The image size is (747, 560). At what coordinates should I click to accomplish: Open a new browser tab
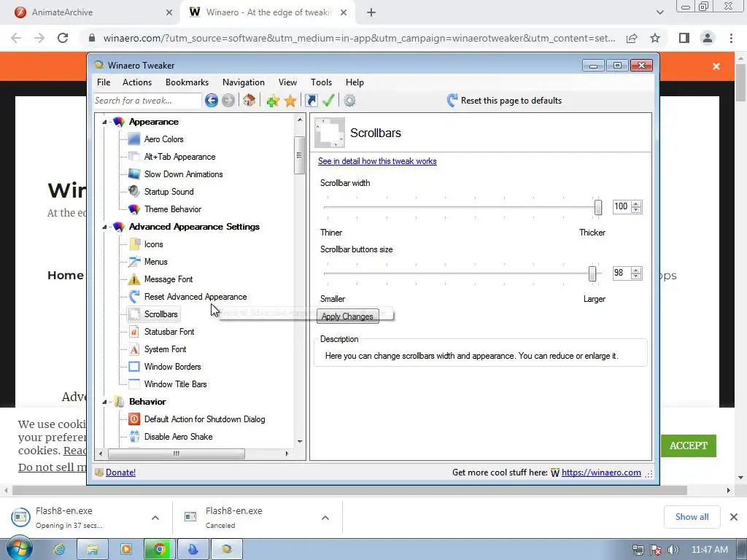371,12
